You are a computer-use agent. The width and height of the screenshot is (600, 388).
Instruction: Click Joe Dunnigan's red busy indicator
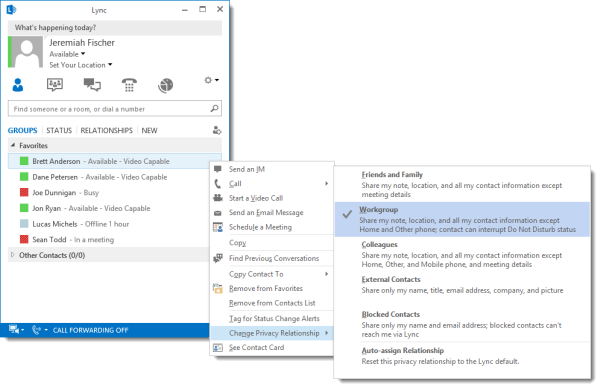tap(24, 192)
